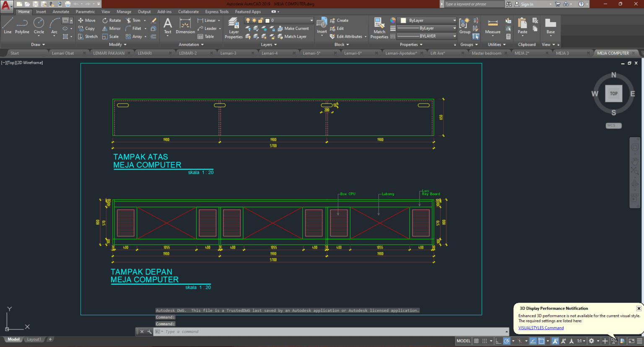Open the Match Properties tool
Viewport: 644px width, 347px height.
click(379, 26)
